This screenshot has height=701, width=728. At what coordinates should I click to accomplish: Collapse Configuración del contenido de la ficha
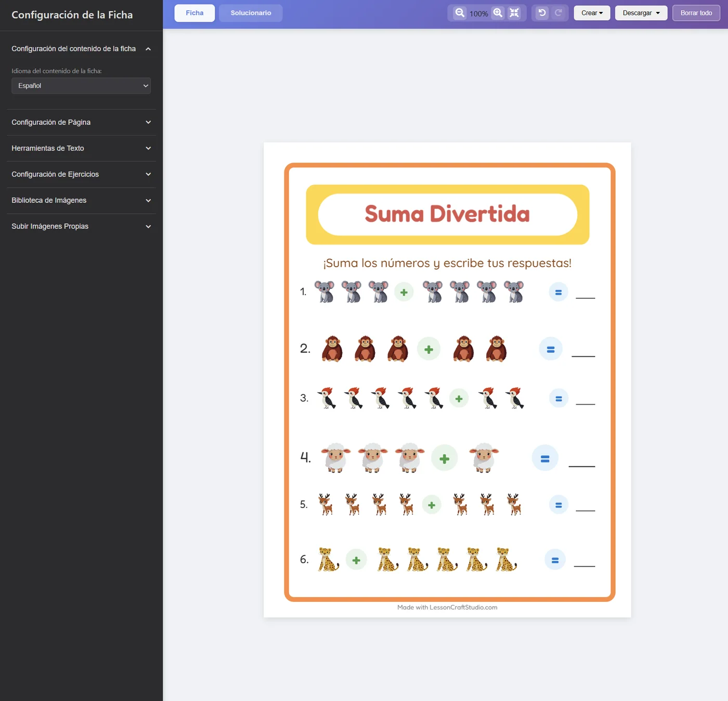81,49
